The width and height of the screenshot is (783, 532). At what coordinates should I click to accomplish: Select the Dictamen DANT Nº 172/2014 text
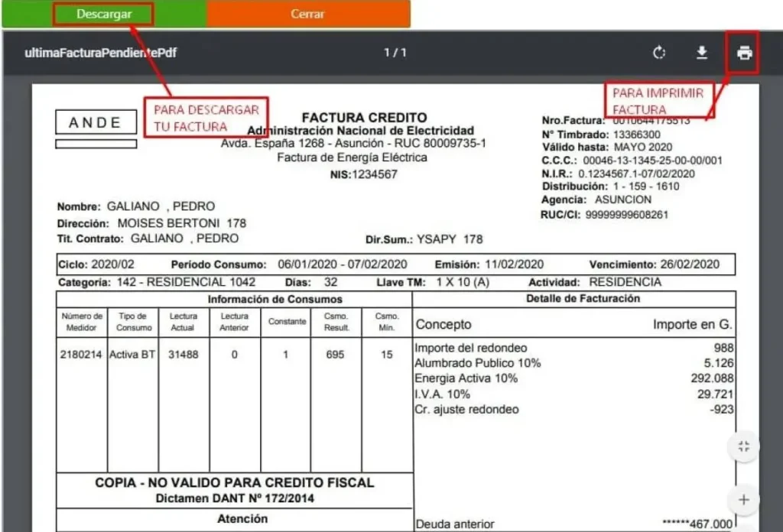coord(235,498)
